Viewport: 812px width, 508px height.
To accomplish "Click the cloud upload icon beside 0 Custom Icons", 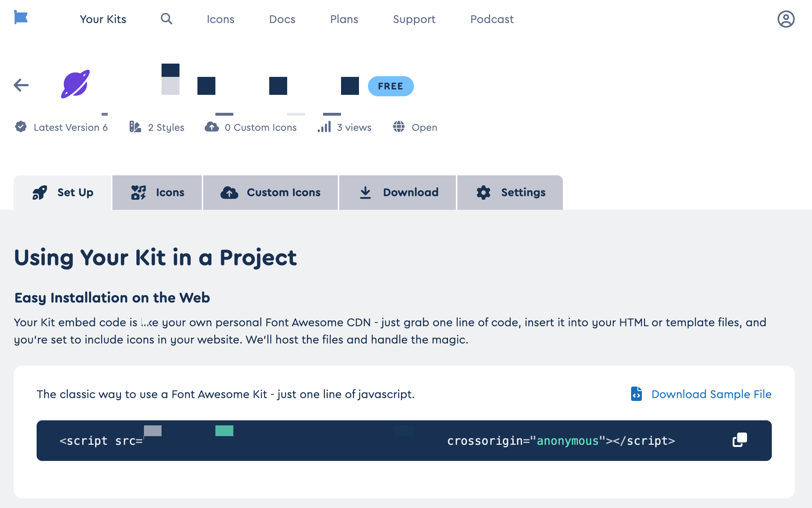I will [212, 126].
